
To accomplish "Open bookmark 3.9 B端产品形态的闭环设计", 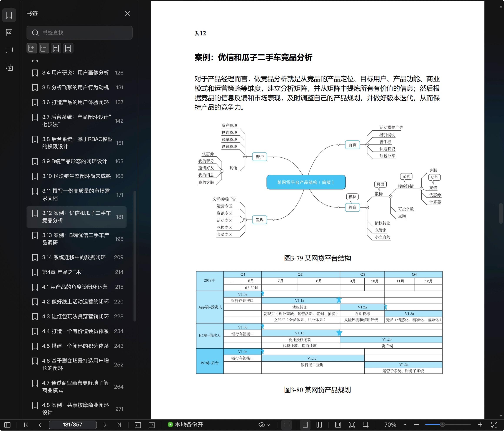I will point(76,161).
